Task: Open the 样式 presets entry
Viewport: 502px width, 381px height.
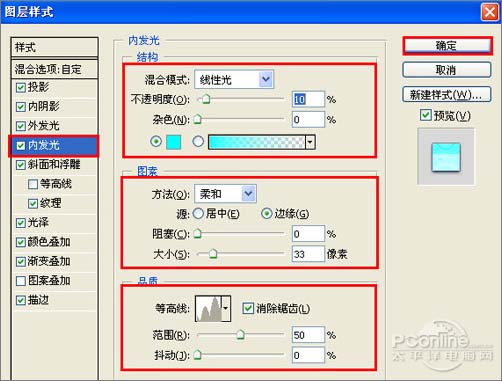Action: [55, 47]
